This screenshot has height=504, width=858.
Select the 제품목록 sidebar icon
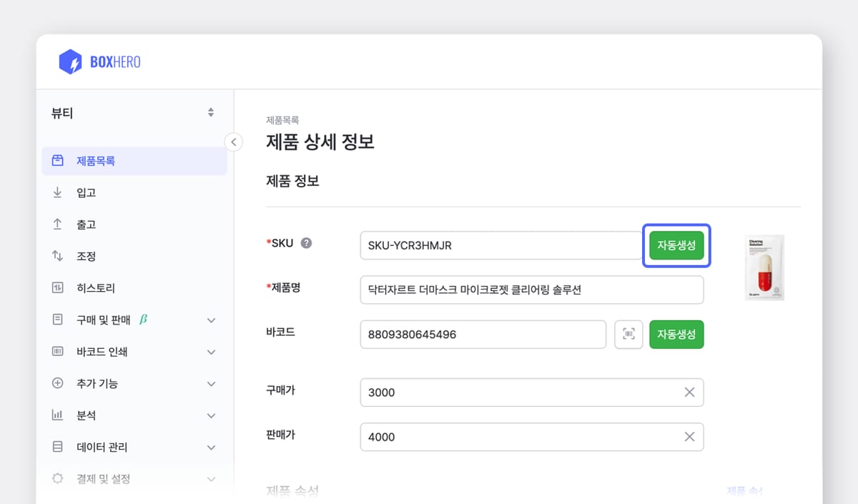point(57,161)
